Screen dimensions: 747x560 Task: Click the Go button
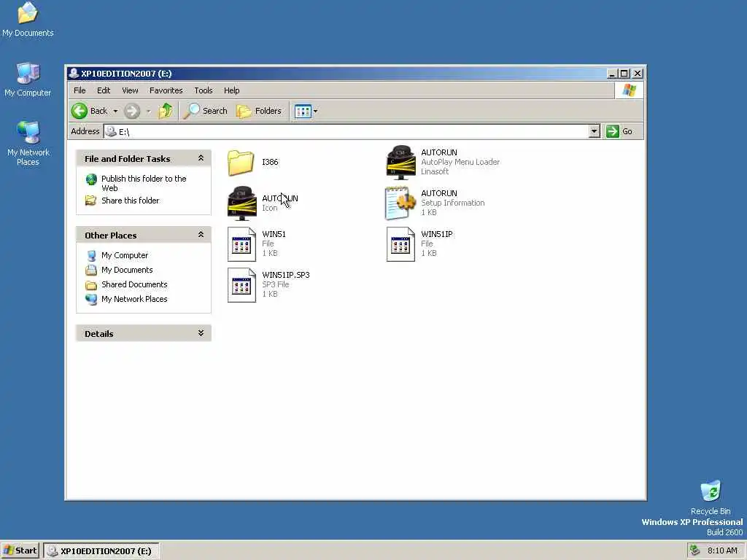coord(620,131)
